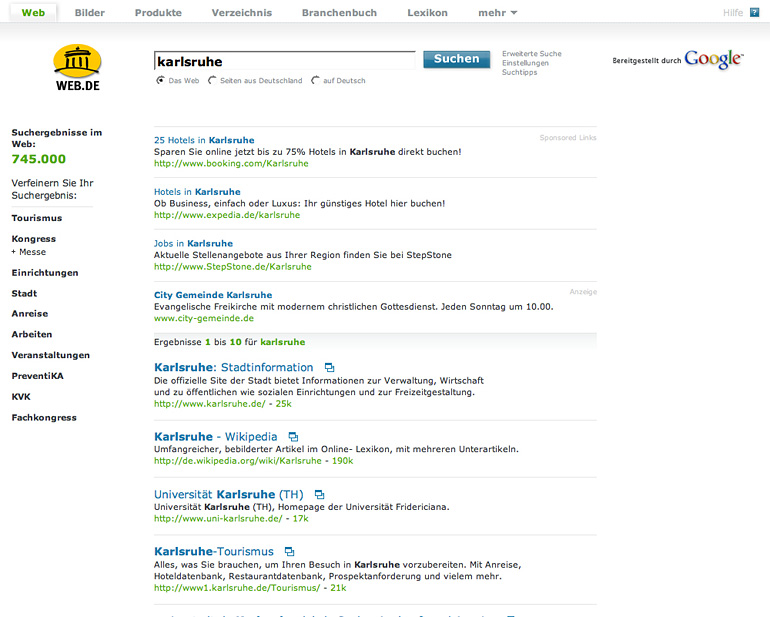Click the Suchen button

456,59
